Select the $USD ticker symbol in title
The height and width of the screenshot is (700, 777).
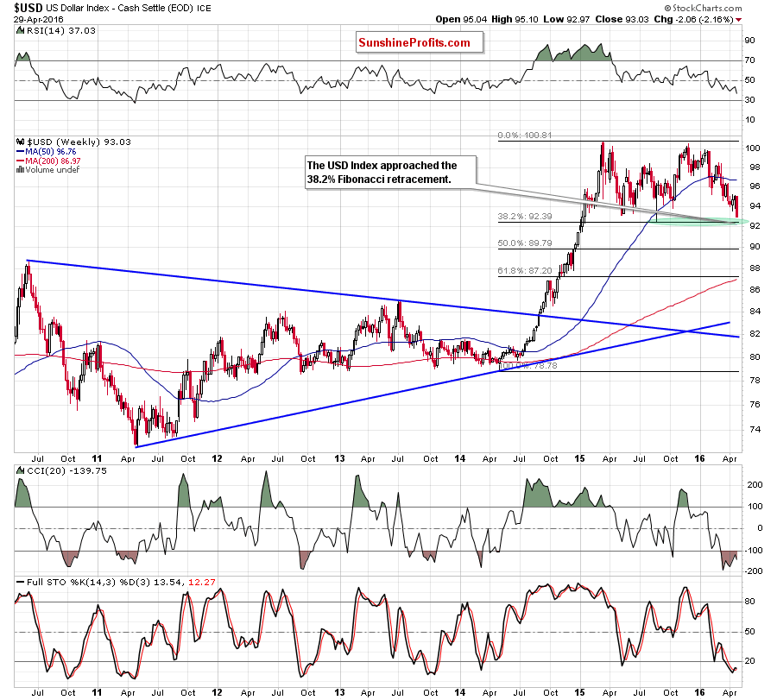pyautogui.click(x=28, y=8)
